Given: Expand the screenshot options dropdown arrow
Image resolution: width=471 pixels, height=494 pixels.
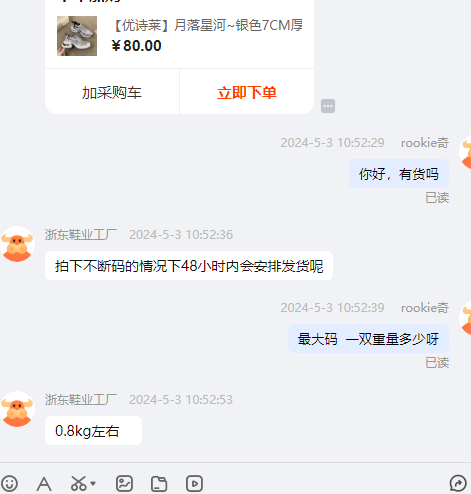Looking at the screenshot, I should coord(93,483).
